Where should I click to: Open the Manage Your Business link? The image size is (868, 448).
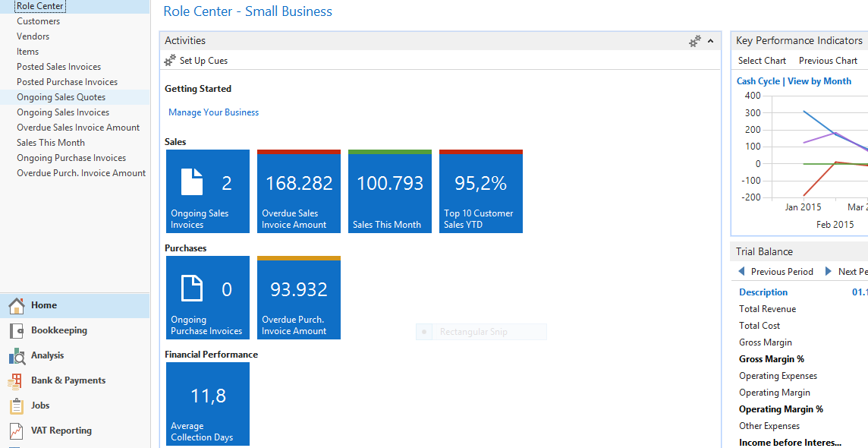pos(213,112)
